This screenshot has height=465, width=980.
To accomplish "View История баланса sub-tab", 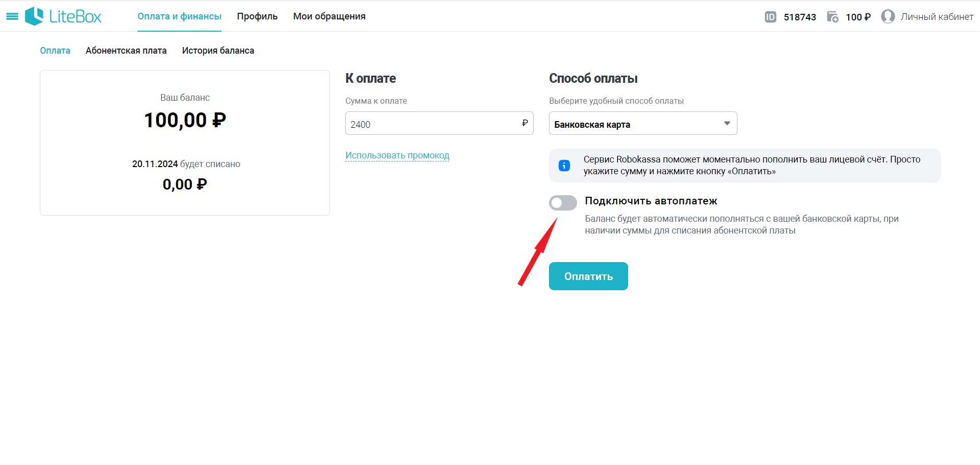I will pyautogui.click(x=218, y=51).
